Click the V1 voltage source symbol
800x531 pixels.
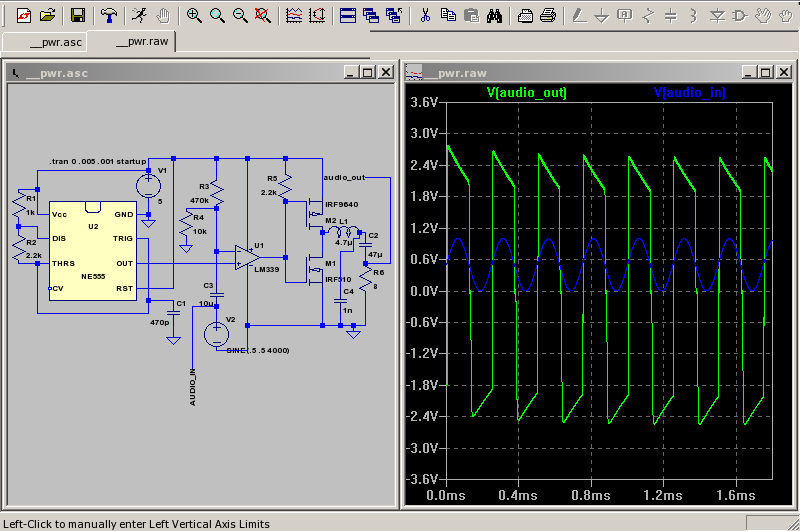click(148, 185)
